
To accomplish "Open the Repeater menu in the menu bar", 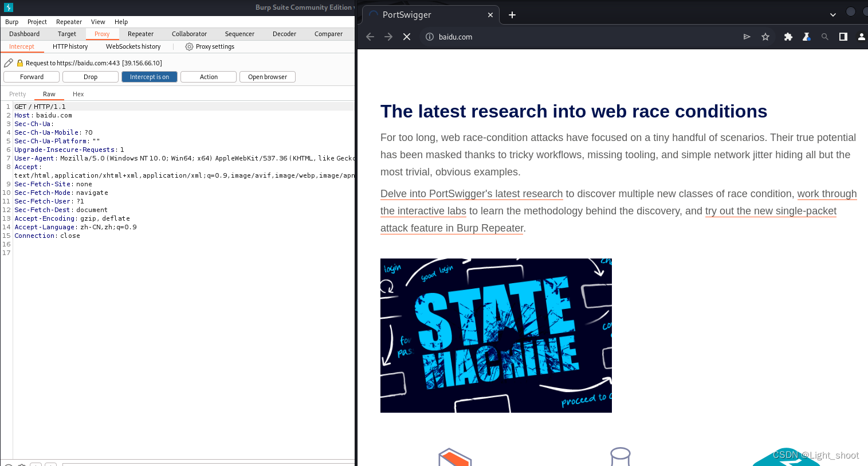I will (69, 22).
